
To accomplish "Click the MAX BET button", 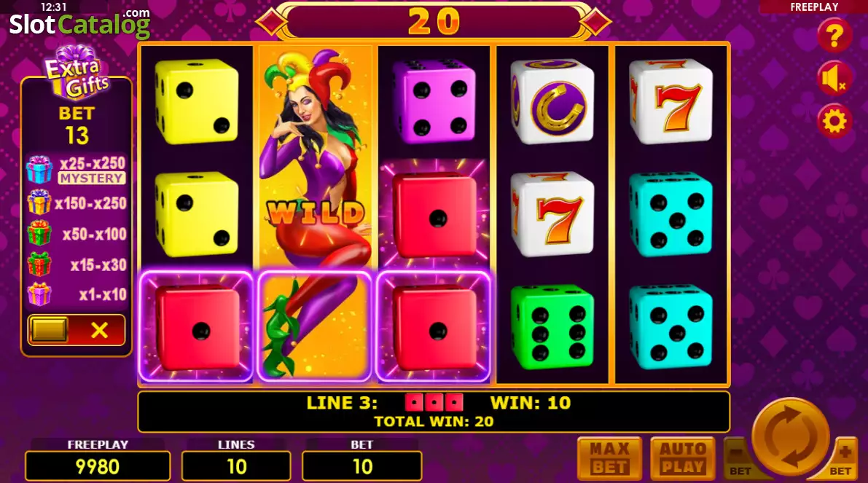I will [x=609, y=458].
